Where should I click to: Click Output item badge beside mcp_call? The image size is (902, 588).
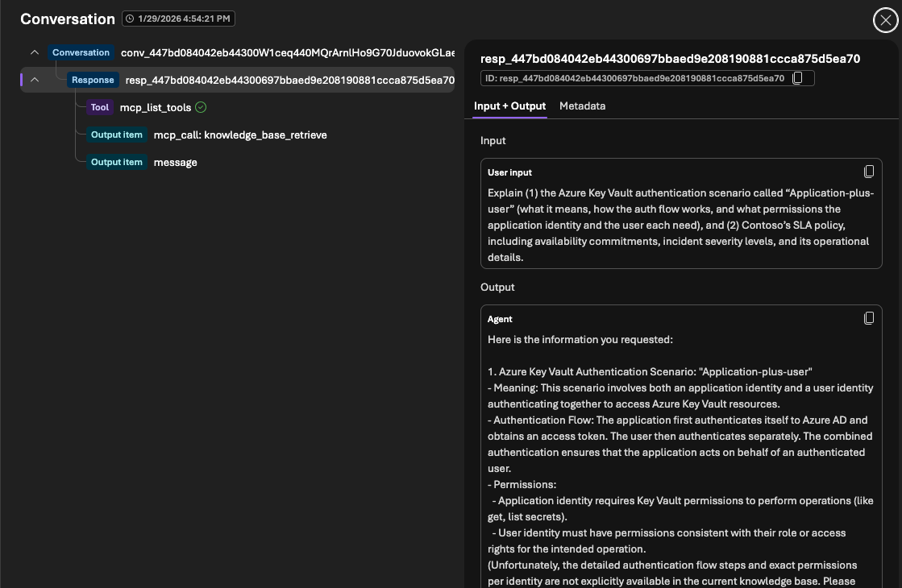coord(117,135)
